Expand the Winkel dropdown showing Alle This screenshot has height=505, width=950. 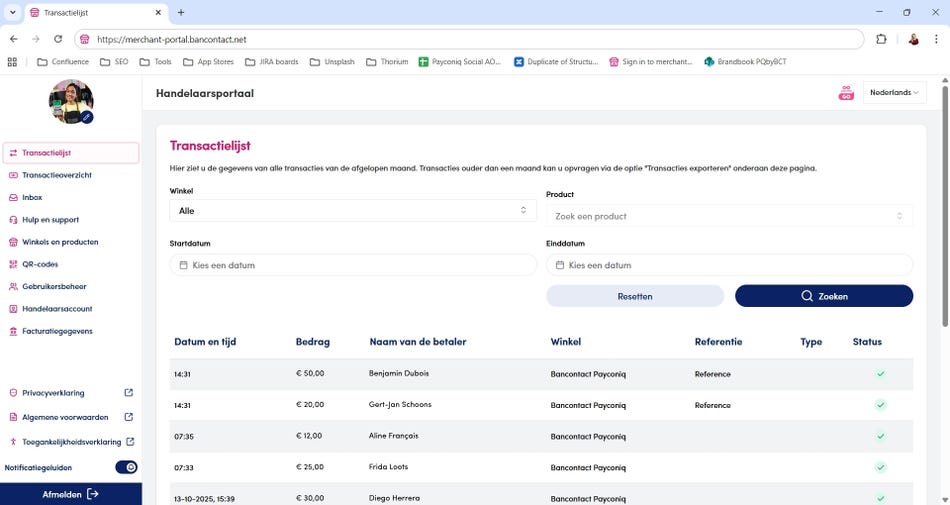point(353,211)
